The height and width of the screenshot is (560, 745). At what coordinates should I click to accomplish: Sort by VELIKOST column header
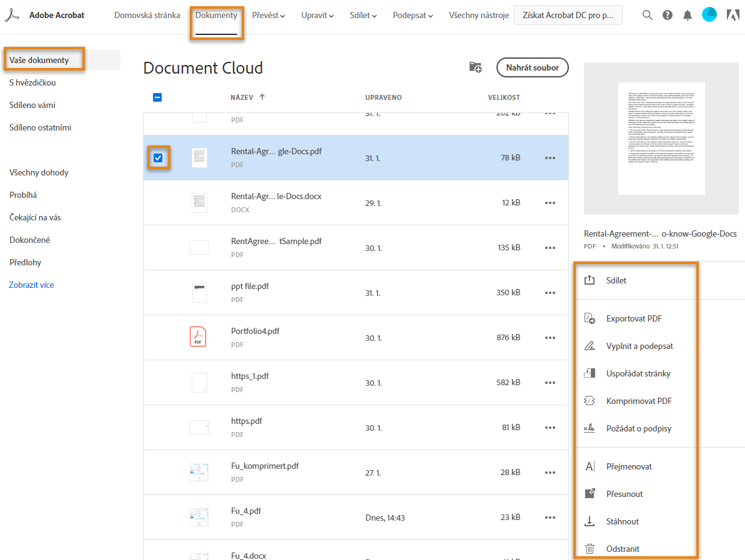click(x=503, y=97)
